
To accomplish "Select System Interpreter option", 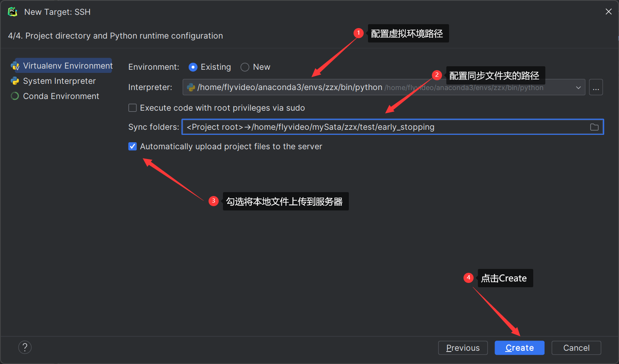I will pos(59,81).
